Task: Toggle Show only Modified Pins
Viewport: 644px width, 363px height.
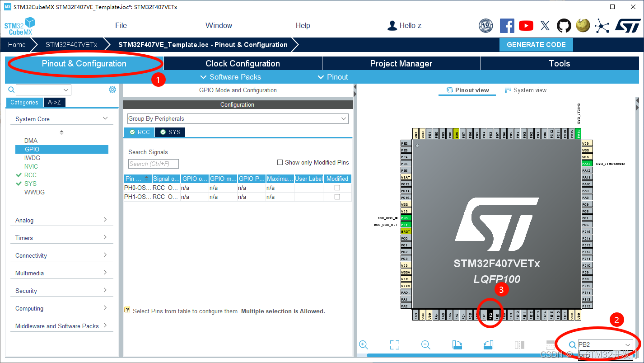Action: 280,162
